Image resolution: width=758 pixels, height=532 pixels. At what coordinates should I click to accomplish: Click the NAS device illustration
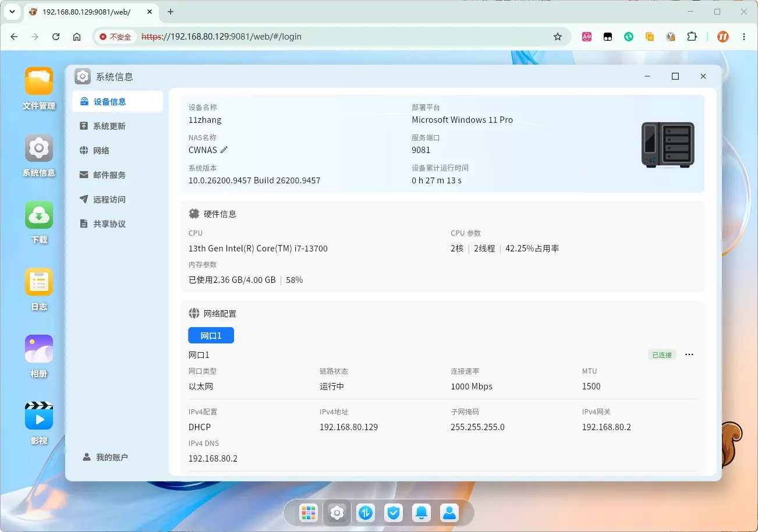point(668,145)
